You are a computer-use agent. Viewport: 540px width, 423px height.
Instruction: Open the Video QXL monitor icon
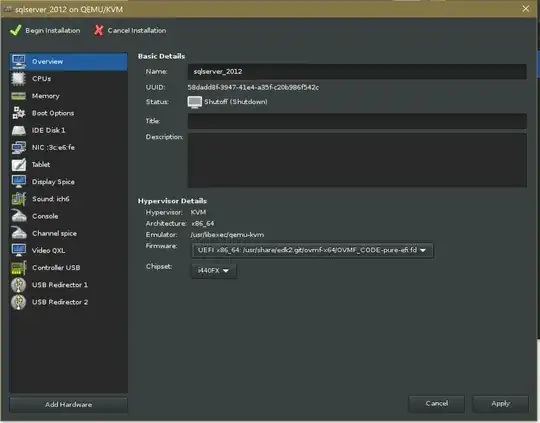[19, 250]
